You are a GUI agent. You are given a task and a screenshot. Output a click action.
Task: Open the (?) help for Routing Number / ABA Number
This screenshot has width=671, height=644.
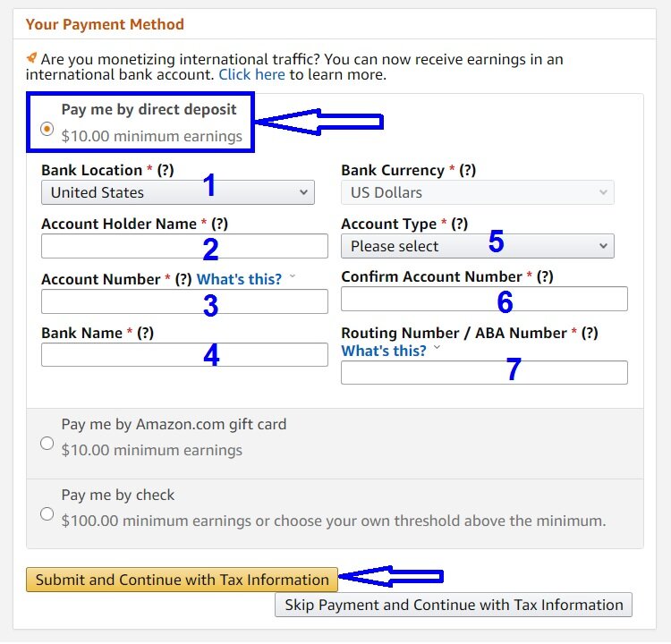coord(590,333)
